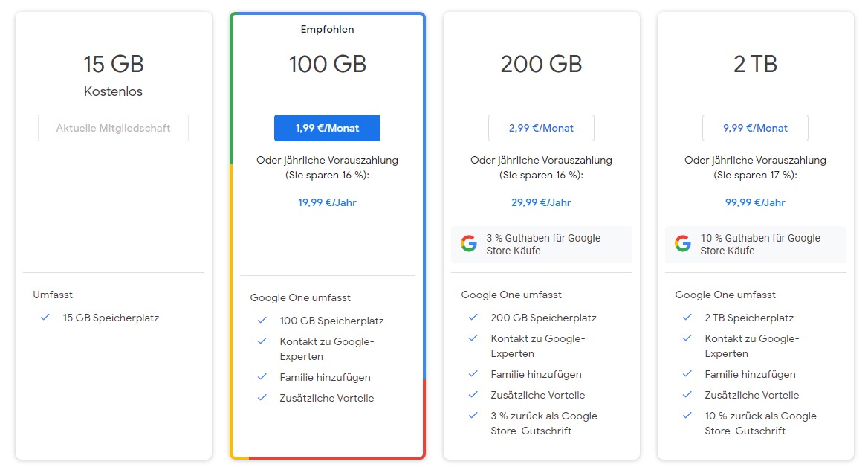The height and width of the screenshot is (473, 868).
Task: Choose the 2,99 €/Monat option
Action: [541, 127]
